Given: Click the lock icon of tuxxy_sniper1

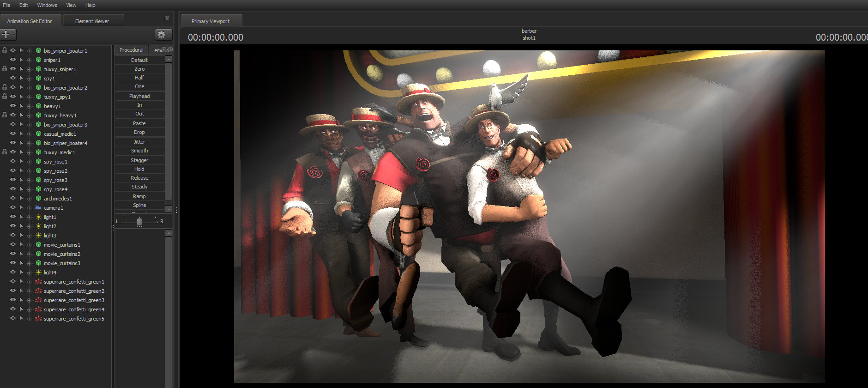Looking at the screenshot, I should (x=5, y=69).
